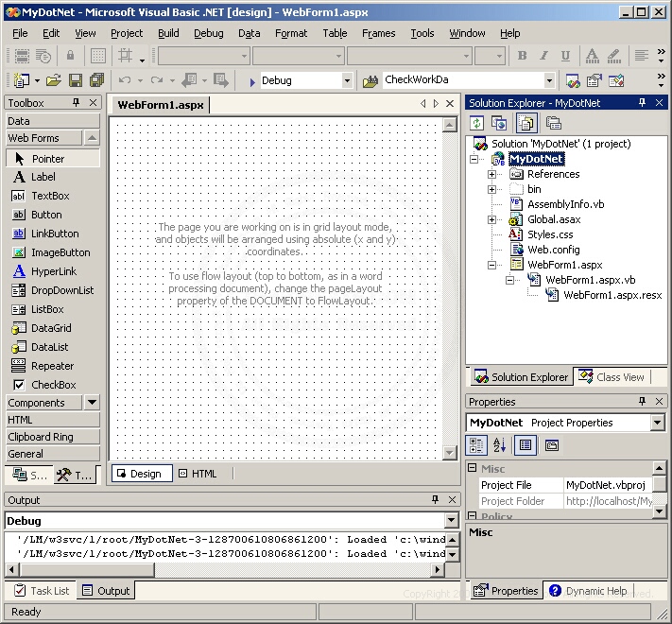Click the Show Grid toolbar icon
Viewport: 672px width, 624px height.
(x=97, y=56)
